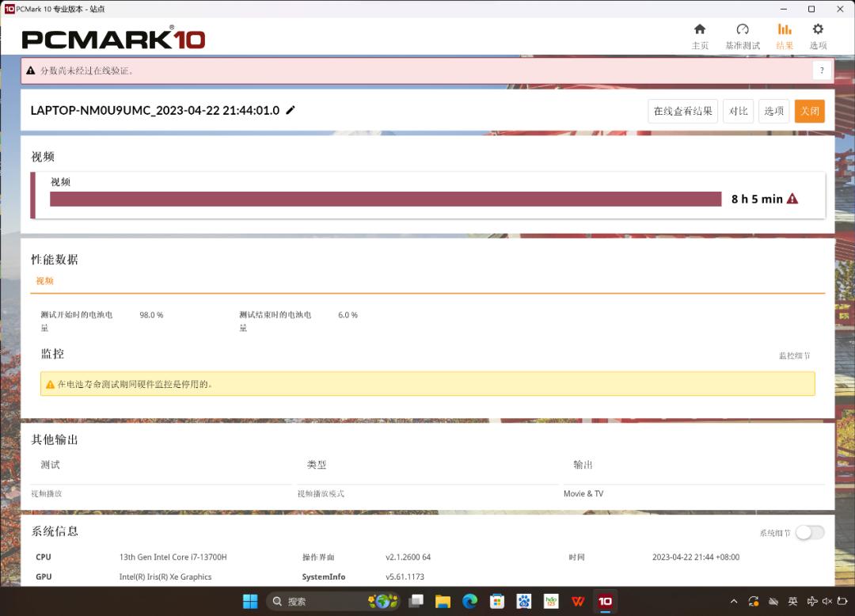Viewport: 855px width, 616px height.
Task: Click the 输出 column header
Action: [x=583, y=465]
